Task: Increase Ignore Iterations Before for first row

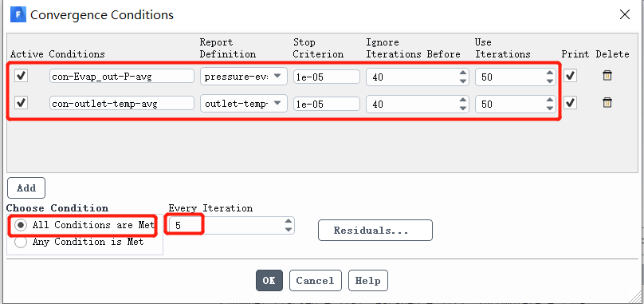Action: [x=463, y=73]
